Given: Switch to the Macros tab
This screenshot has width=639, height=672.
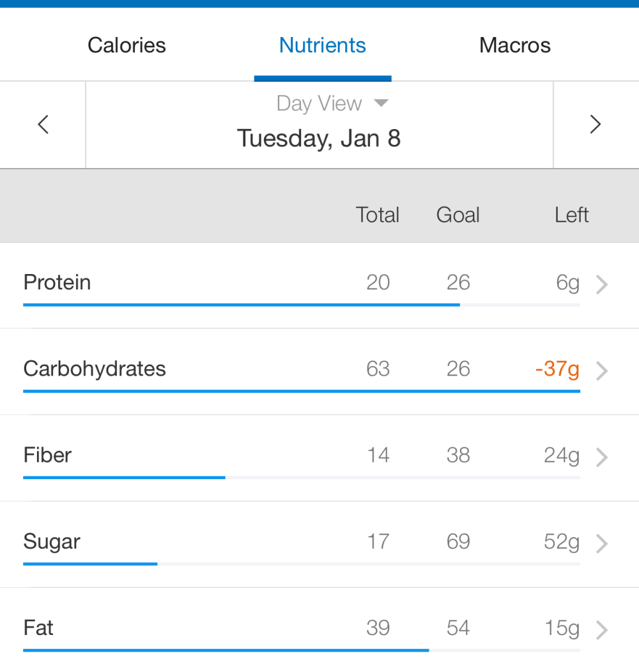Looking at the screenshot, I should 515,45.
